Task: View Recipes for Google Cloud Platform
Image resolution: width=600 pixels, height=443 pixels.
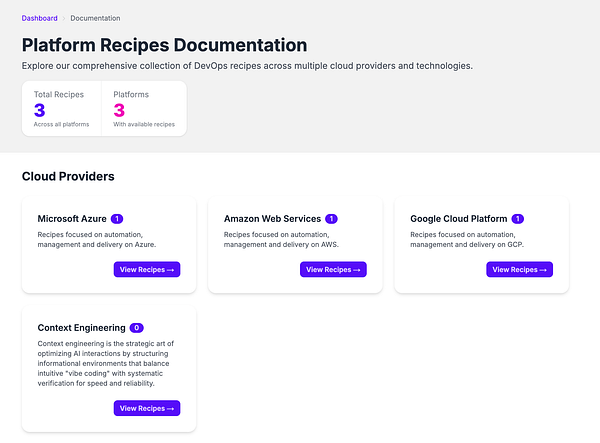Action: [x=520, y=269]
